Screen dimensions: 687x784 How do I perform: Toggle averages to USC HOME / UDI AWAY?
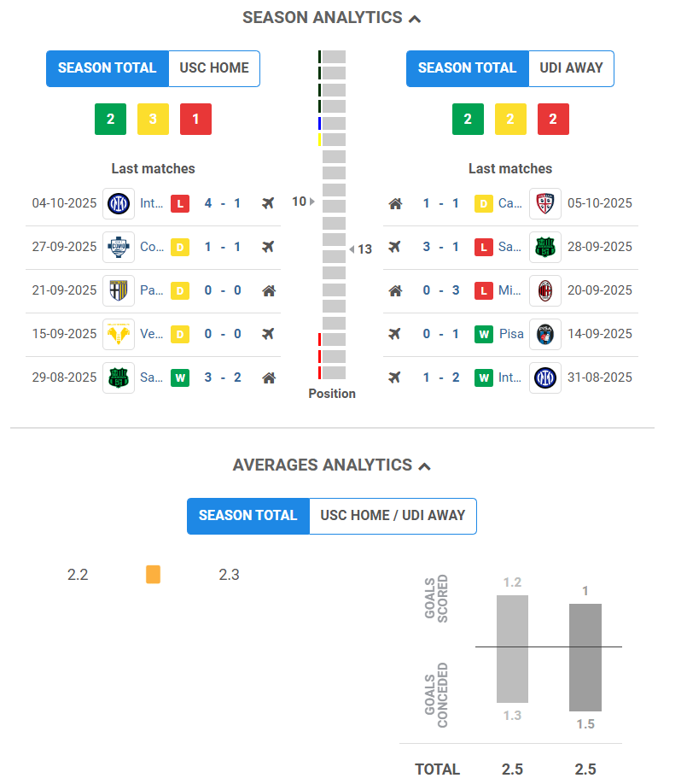(x=393, y=516)
